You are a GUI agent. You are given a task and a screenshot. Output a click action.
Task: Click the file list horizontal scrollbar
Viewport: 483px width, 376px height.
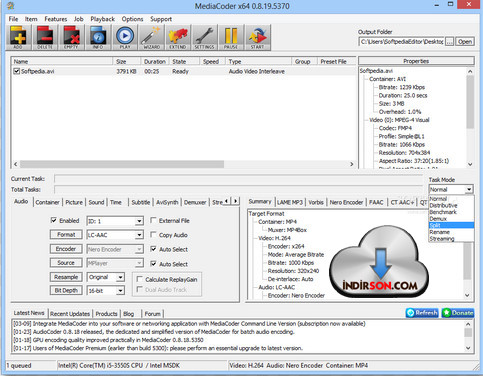122,164
